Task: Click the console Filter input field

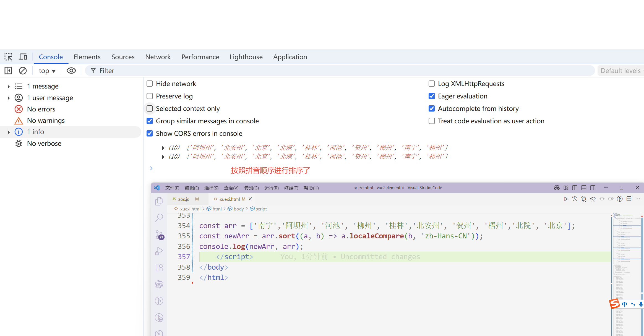Action: click(x=332, y=71)
